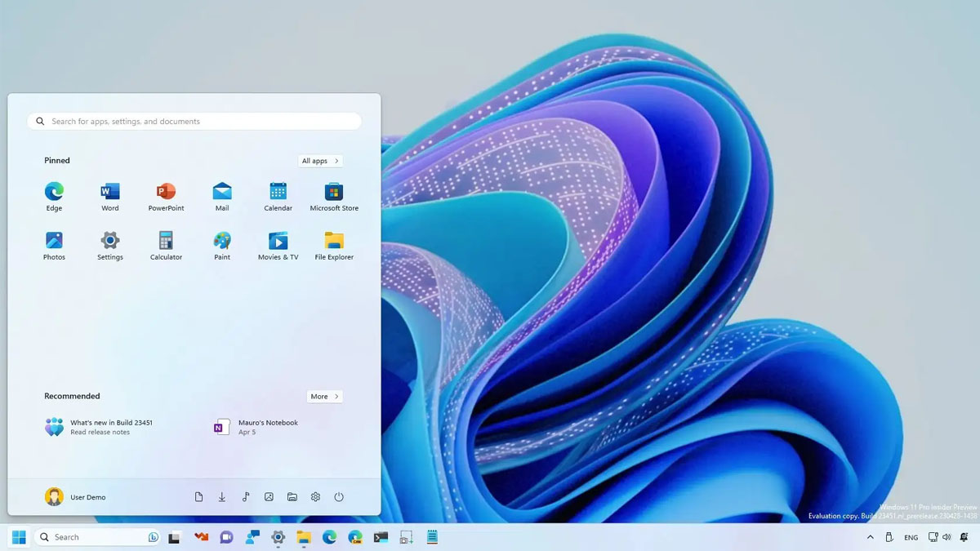The height and width of the screenshot is (551, 980).
Task: Open Edge from the pinned apps
Action: pyautogui.click(x=54, y=197)
